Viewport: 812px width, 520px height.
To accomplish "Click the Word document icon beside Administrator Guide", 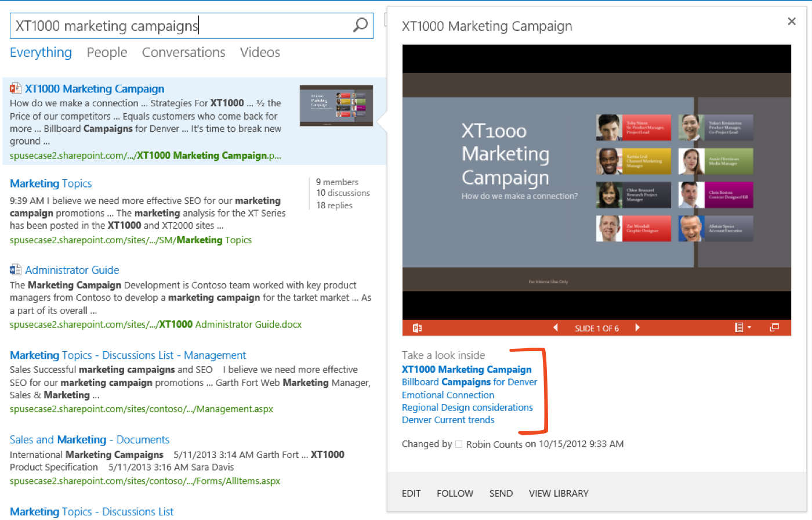I will pos(16,270).
